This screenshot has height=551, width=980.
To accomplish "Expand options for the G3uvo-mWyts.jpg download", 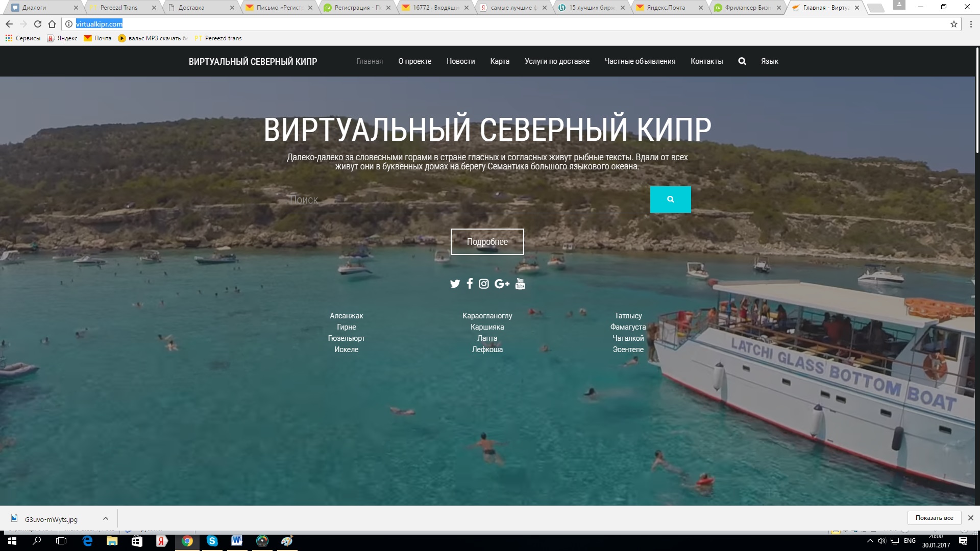I will tap(106, 518).
